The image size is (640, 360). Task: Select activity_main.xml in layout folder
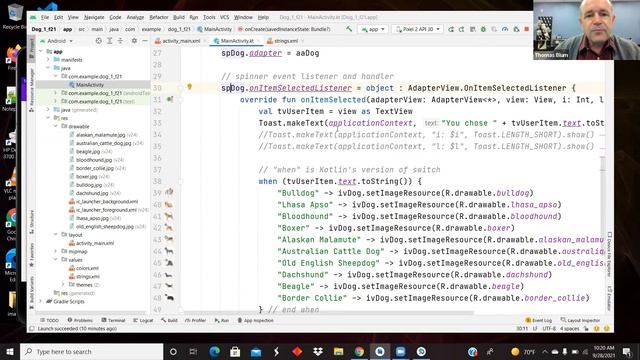(x=95, y=243)
